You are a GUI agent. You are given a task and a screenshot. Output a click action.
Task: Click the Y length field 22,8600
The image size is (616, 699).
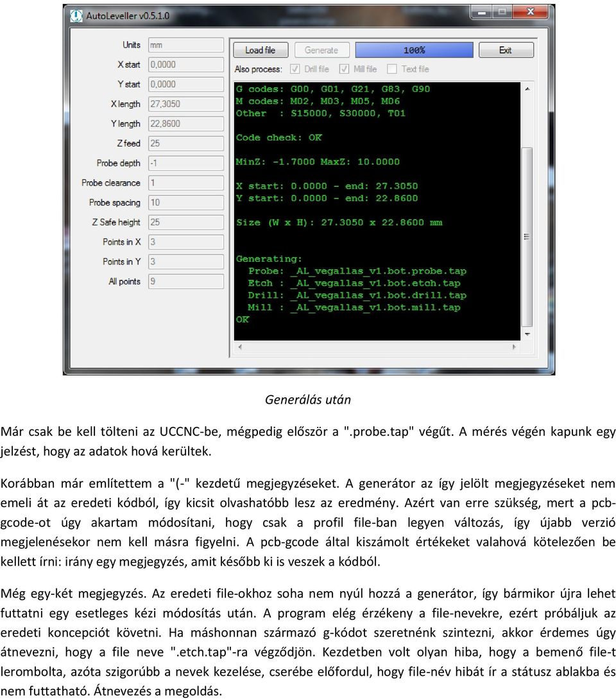186,123
